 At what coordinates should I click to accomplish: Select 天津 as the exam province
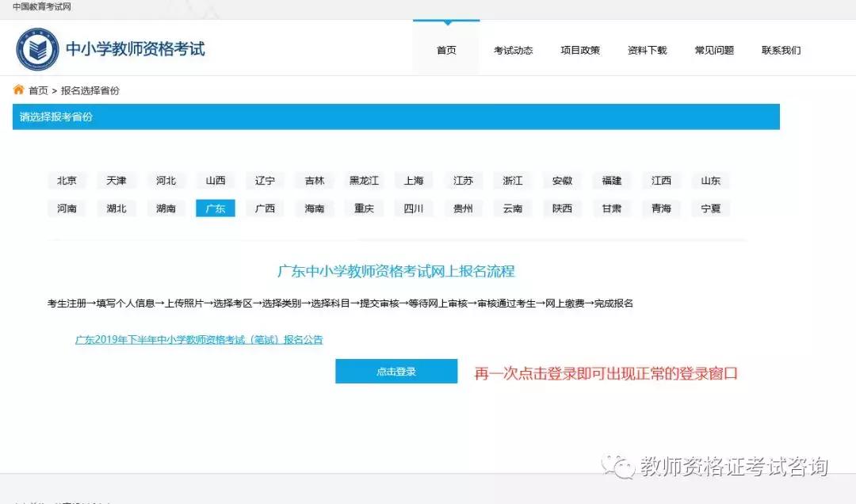tap(116, 180)
